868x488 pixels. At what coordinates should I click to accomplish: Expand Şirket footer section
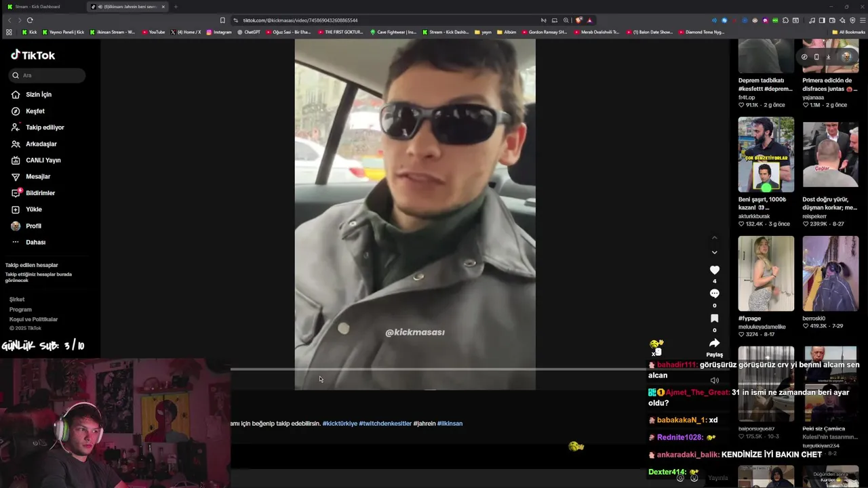tap(17, 300)
